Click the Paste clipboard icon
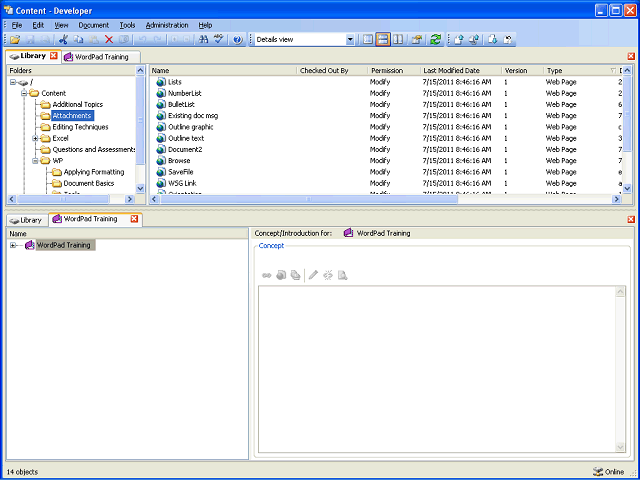This screenshot has width=640, height=480. [94, 40]
